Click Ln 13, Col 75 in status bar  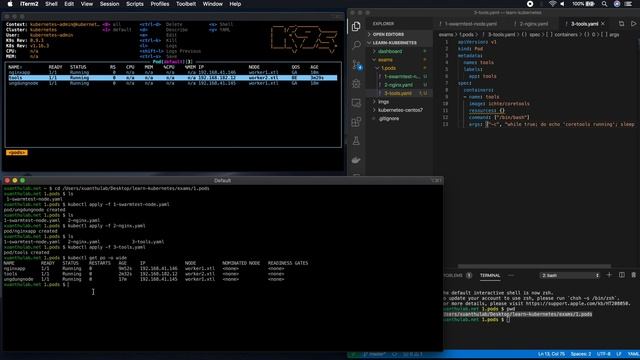[x=551, y=354]
